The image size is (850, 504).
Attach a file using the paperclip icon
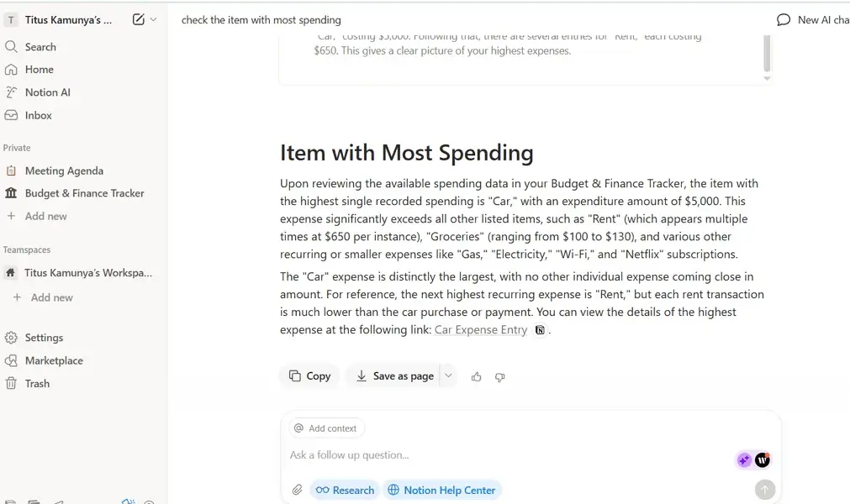pyautogui.click(x=297, y=489)
